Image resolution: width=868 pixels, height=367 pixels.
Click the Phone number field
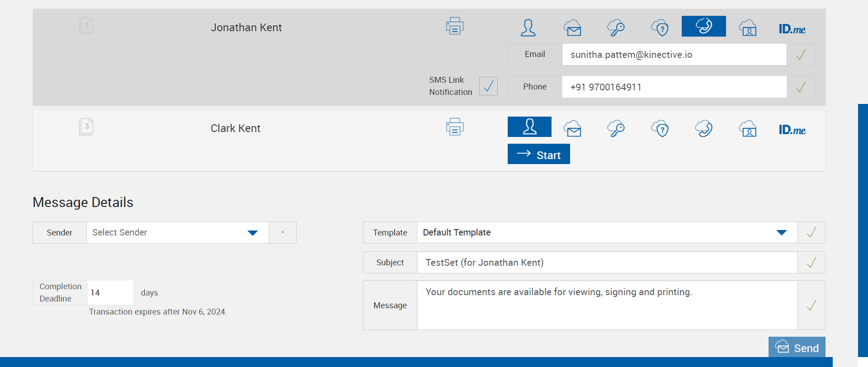(674, 87)
